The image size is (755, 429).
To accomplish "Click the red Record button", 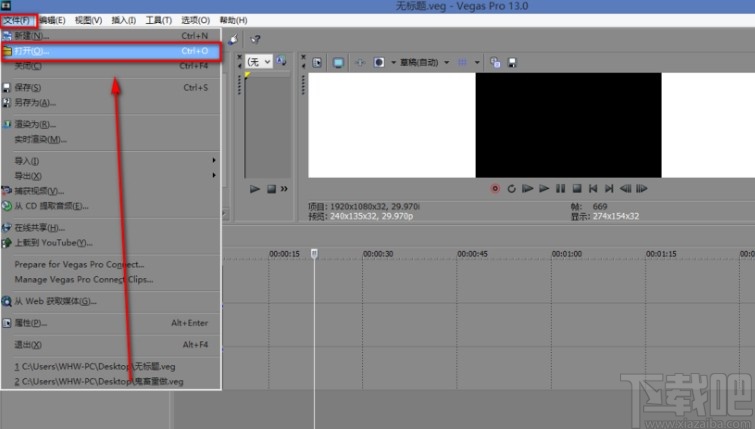I will (495, 189).
